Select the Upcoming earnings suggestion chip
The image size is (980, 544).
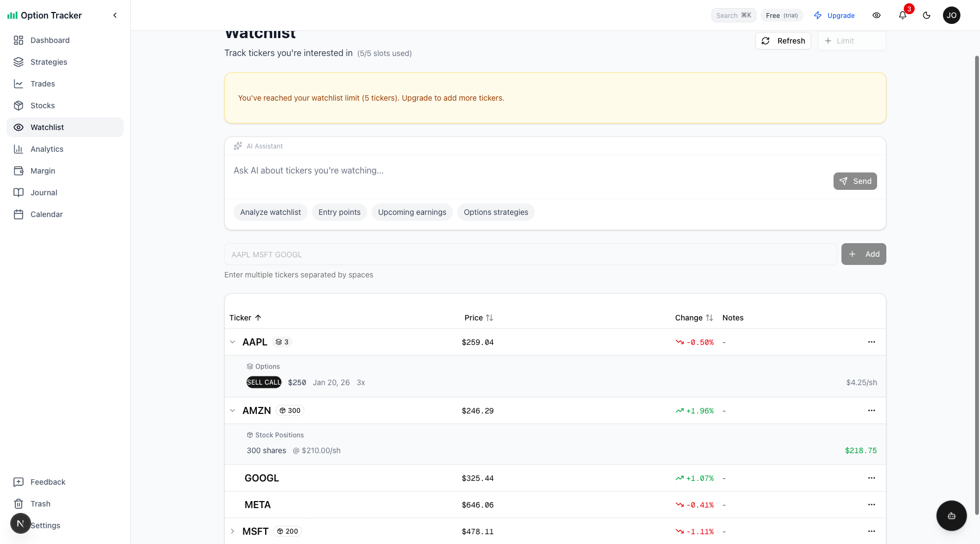click(x=412, y=212)
